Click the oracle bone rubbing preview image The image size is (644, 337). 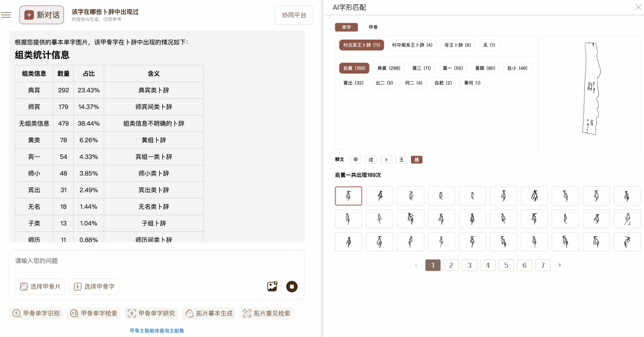pos(591,92)
